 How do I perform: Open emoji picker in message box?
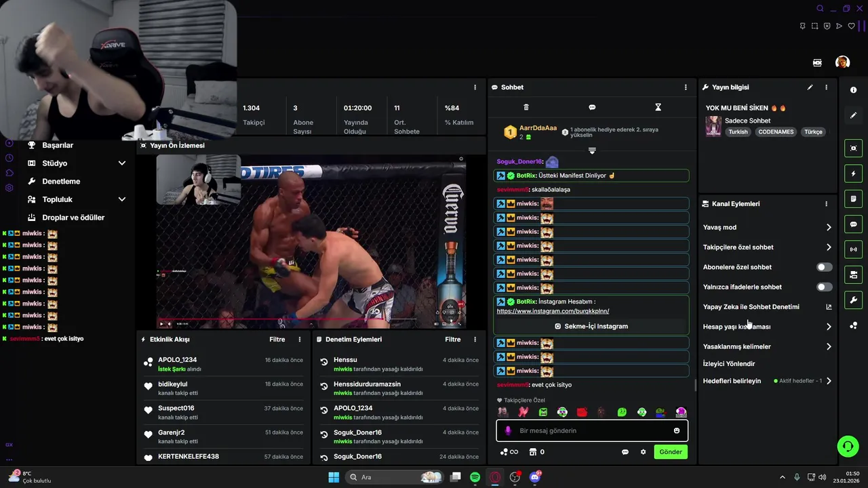pyautogui.click(x=677, y=431)
